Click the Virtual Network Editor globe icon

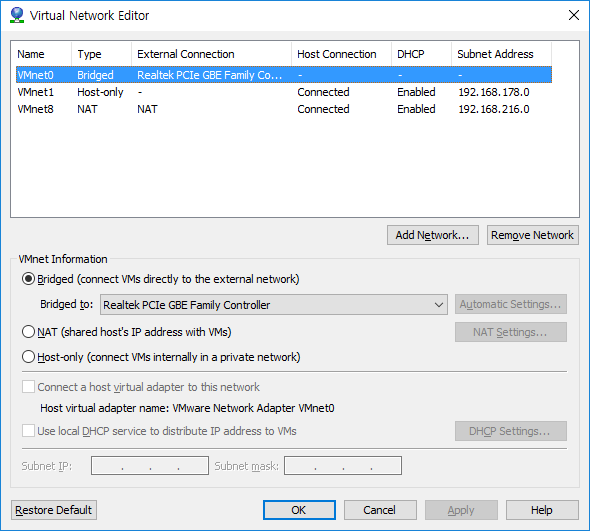17,15
